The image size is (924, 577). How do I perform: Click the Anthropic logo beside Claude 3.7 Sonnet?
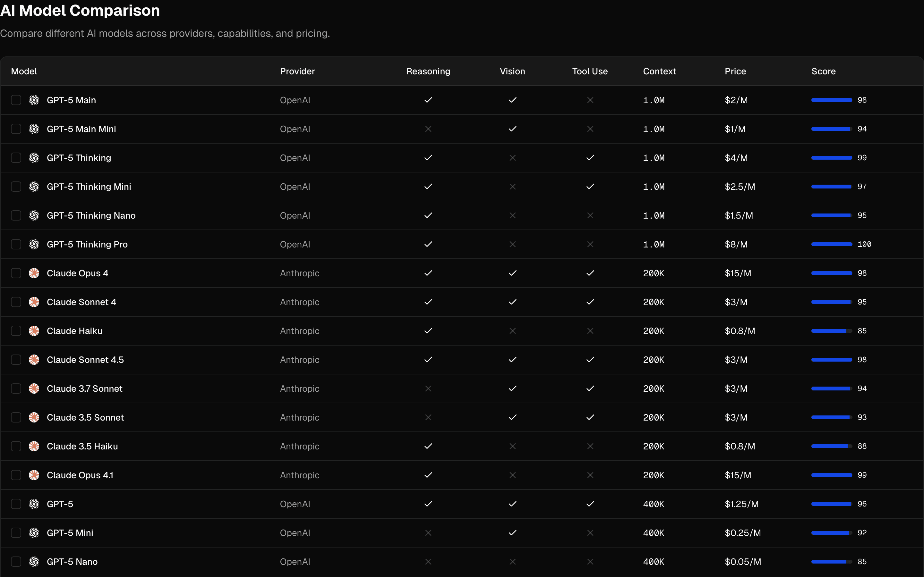click(34, 389)
